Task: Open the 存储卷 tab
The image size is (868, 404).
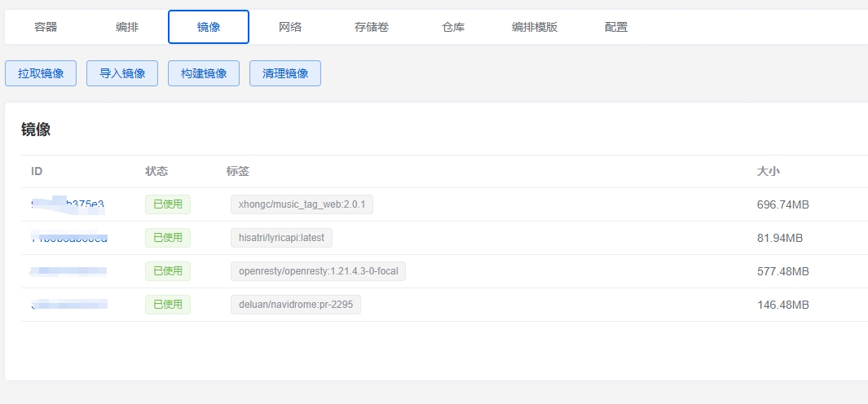Action: (x=372, y=27)
